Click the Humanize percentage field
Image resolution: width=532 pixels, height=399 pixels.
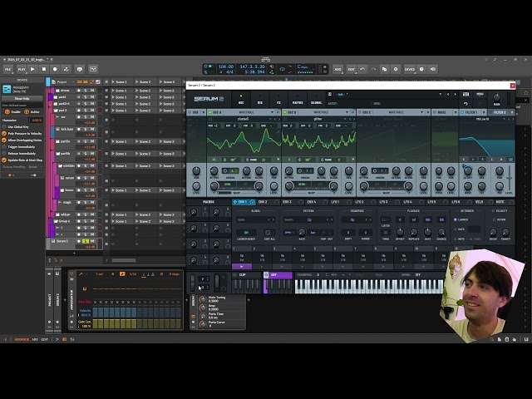35,120
